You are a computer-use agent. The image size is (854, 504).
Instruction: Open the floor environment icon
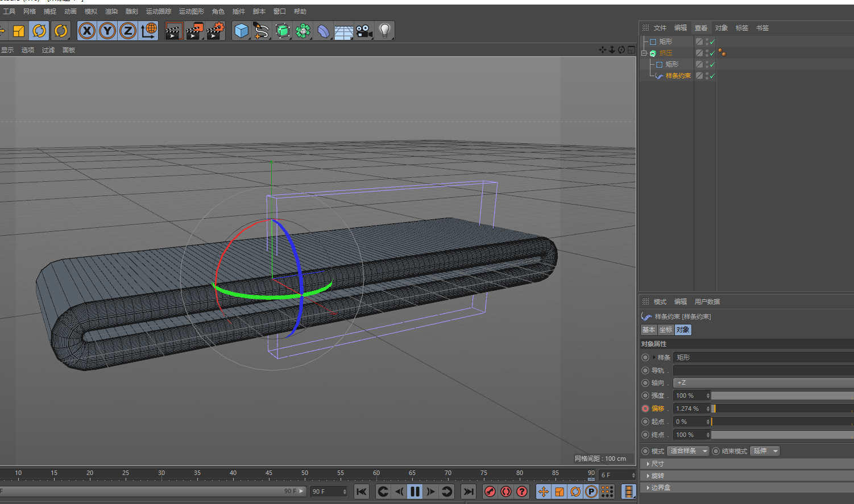344,31
